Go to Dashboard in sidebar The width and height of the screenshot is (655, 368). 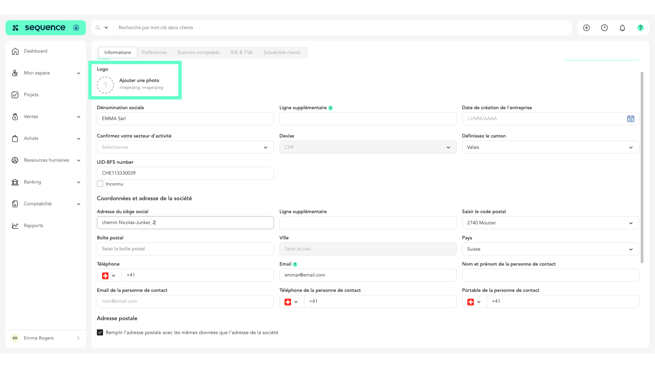click(x=36, y=51)
